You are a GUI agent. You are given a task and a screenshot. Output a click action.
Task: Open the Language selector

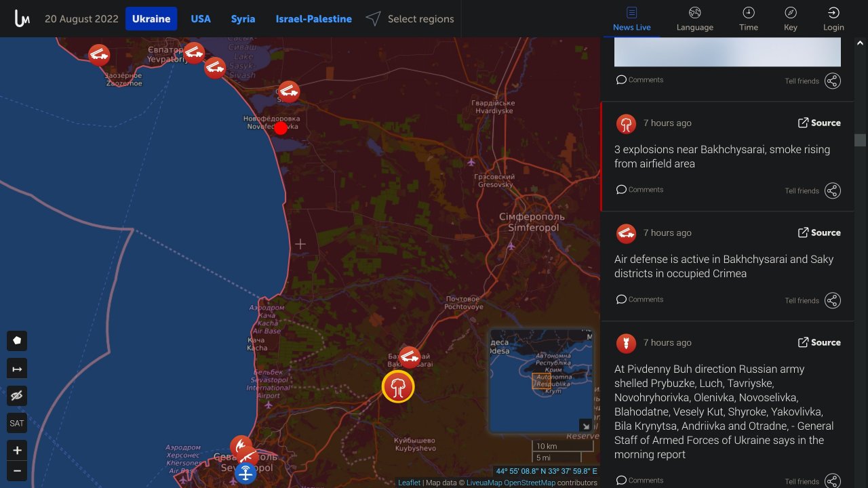[694, 19]
